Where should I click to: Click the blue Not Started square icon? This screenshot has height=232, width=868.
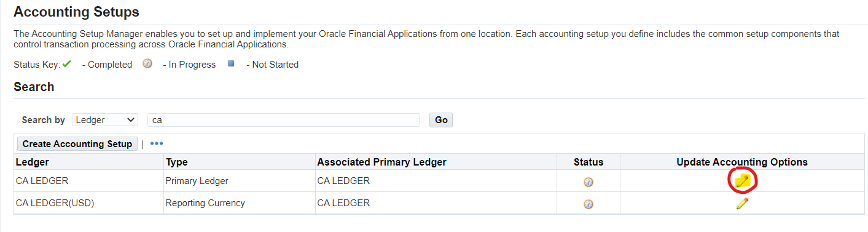(231, 63)
